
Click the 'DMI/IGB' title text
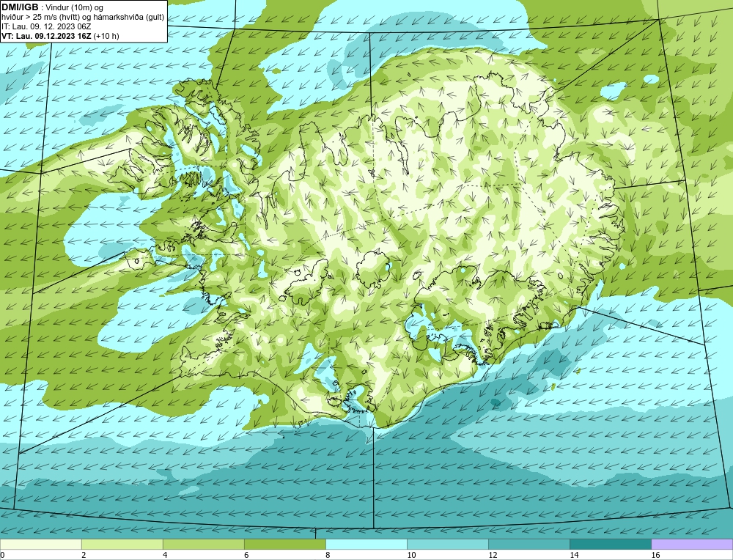pos(20,7)
